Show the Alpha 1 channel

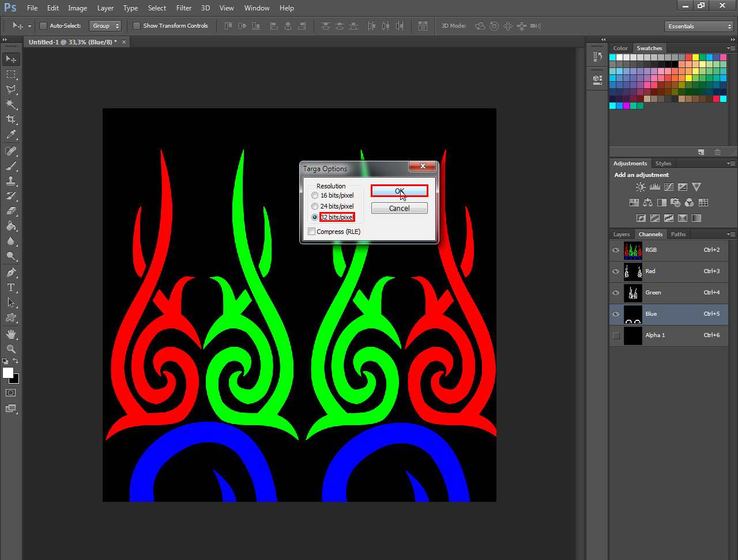(616, 335)
